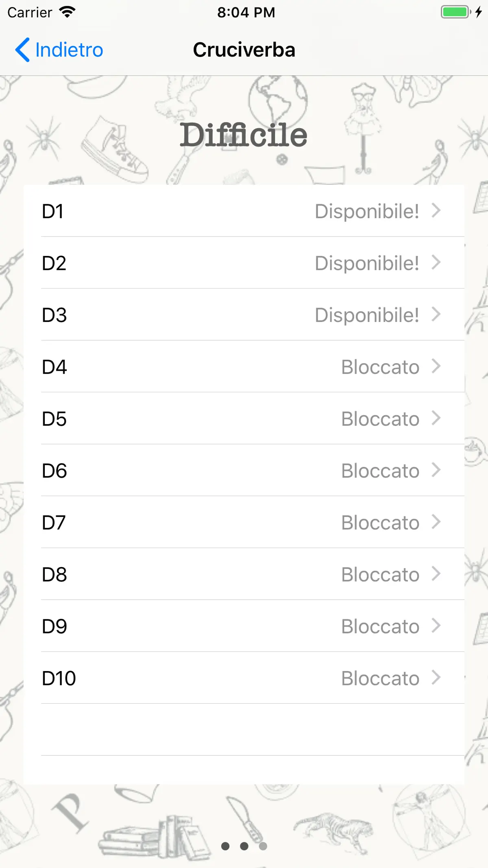This screenshot has width=488, height=868.
Task: Open crossword D1 marked Disponibile
Action: point(244,211)
